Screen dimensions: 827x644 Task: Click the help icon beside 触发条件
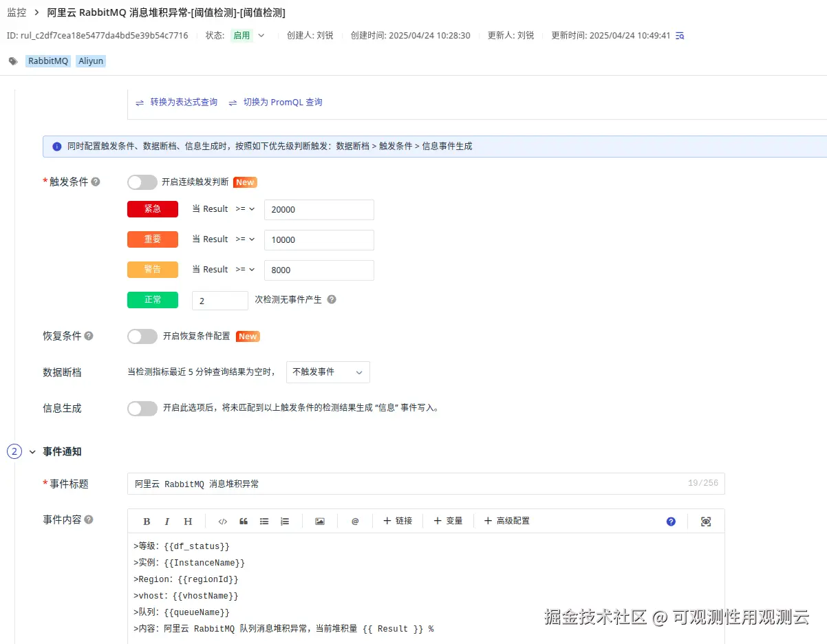click(x=96, y=182)
